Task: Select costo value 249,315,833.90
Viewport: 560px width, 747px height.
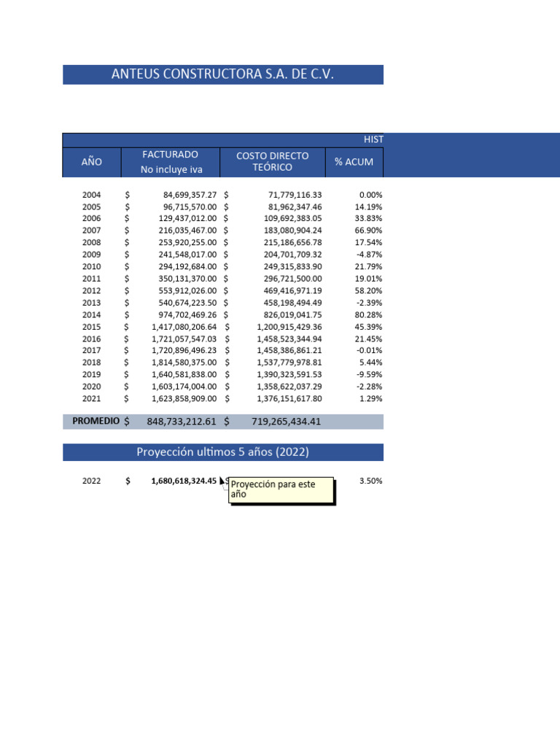Action: pyautogui.click(x=293, y=267)
